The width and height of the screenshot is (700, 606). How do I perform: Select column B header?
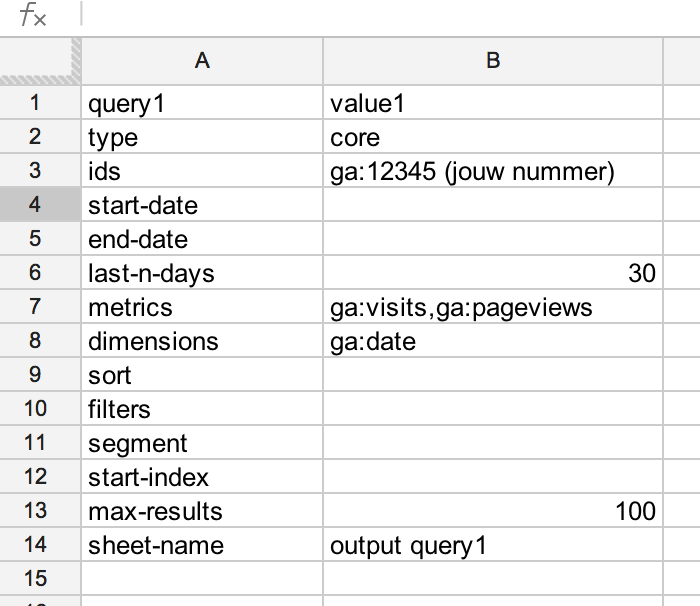click(492, 60)
